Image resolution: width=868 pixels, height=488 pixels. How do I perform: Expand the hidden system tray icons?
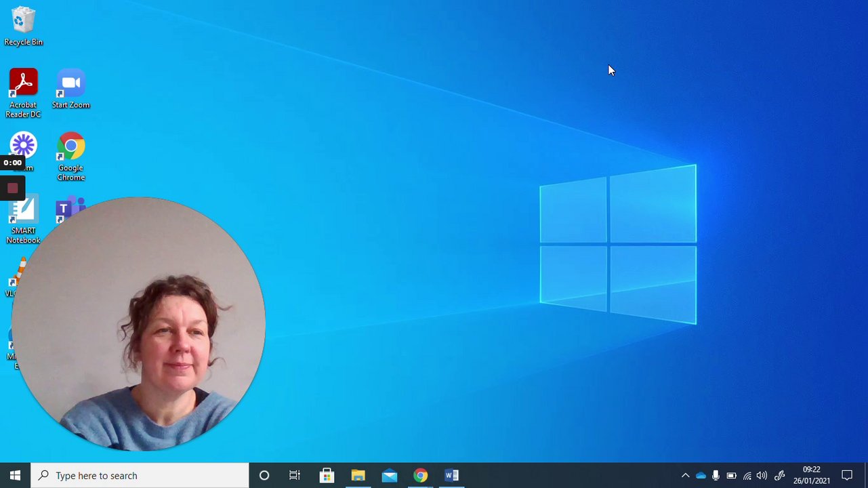tap(685, 475)
